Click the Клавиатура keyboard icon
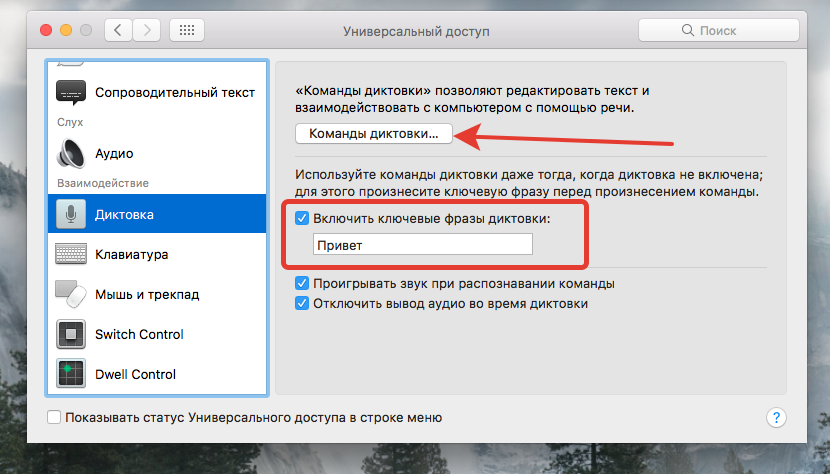This screenshot has height=474, width=830. pyautogui.click(x=71, y=254)
